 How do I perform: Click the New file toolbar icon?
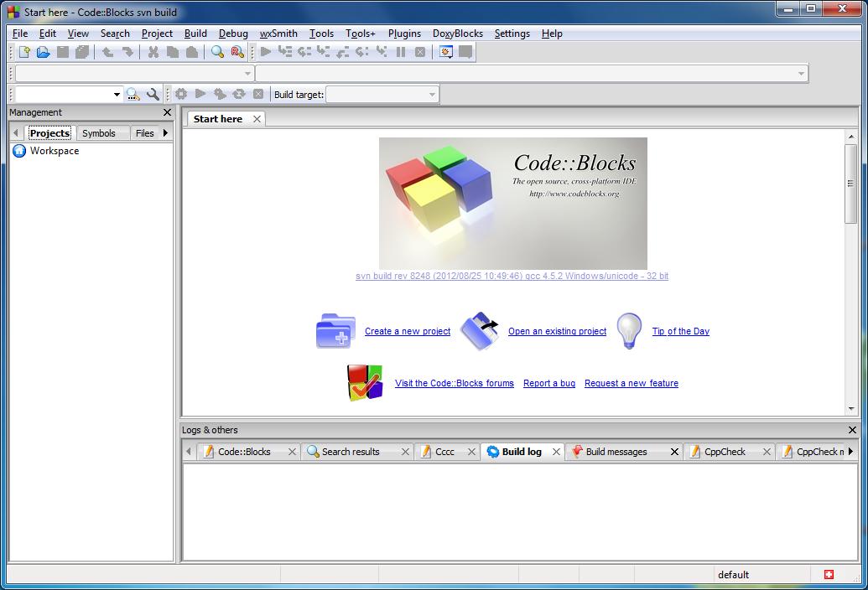[24, 52]
